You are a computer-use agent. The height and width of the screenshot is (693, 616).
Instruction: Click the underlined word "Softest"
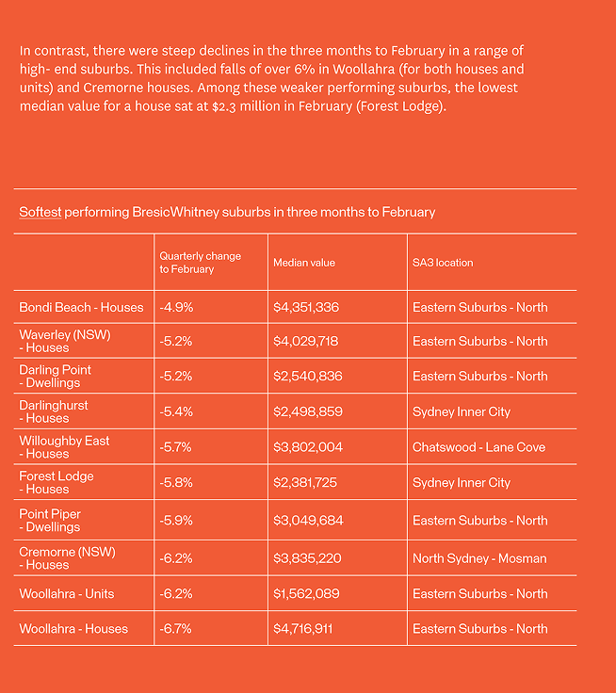pyautogui.click(x=40, y=212)
